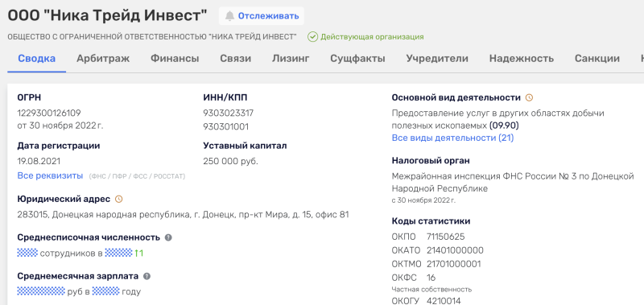Open help icon beside Среднемесячная зарплата
Viewport: 644px width, 305px height.
[147, 276]
